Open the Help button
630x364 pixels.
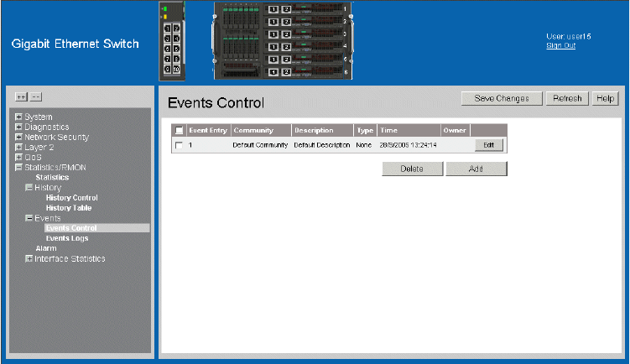[x=606, y=98]
